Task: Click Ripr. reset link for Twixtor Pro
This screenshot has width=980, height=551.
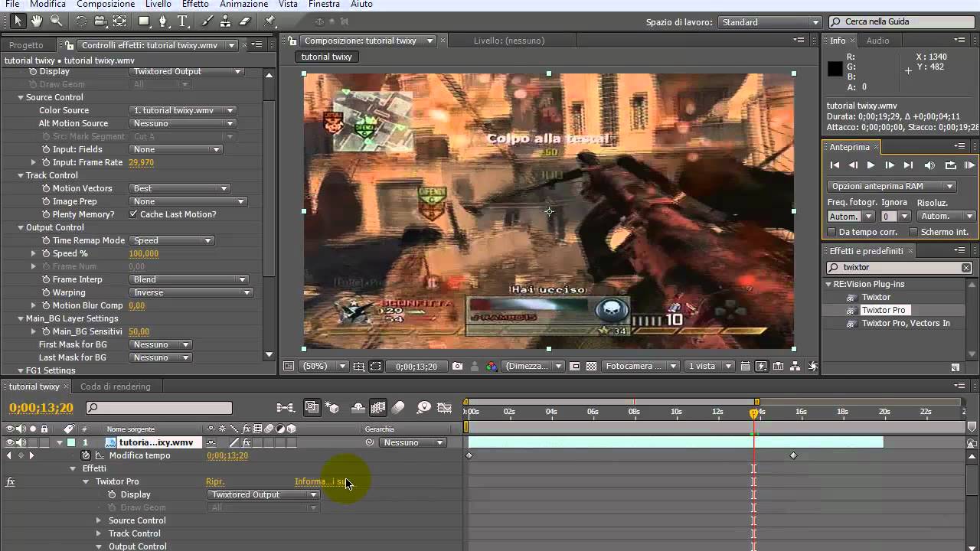Action: click(215, 481)
